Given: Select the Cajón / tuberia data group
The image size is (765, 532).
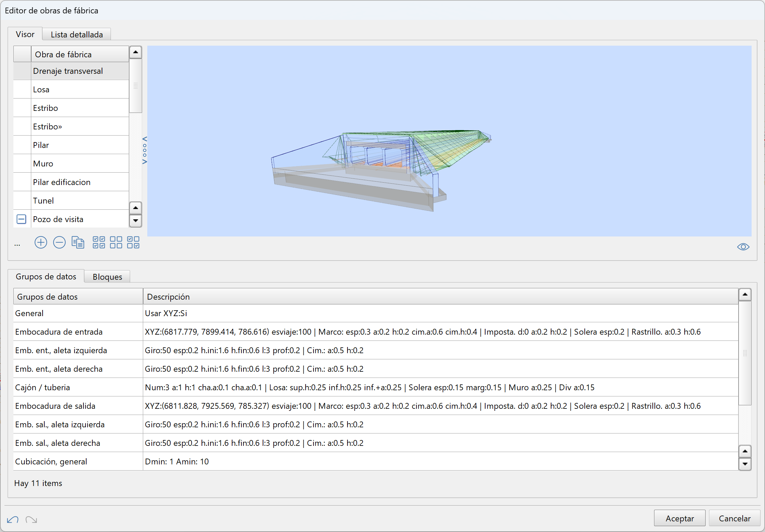Looking at the screenshot, I should click(x=43, y=387).
